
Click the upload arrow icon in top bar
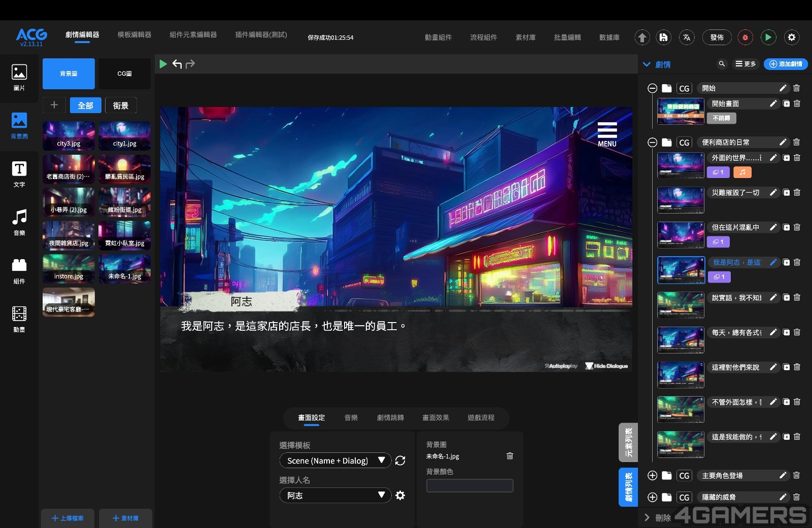click(642, 37)
